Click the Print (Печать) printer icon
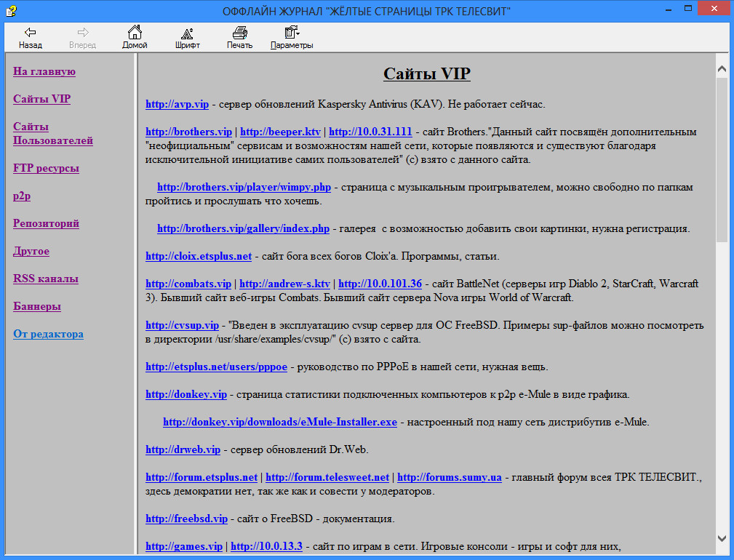The width and height of the screenshot is (734, 560). (239, 33)
